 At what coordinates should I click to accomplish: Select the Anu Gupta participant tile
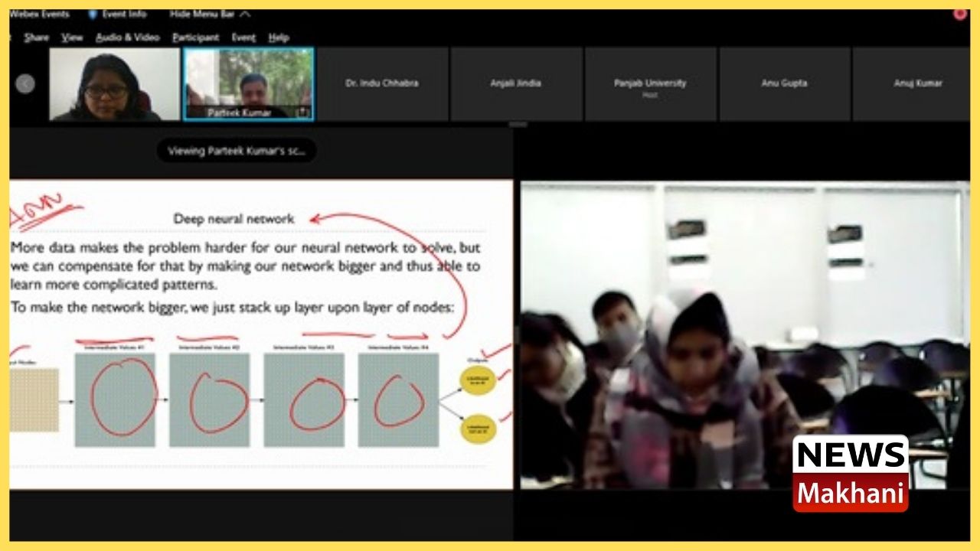[784, 83]
